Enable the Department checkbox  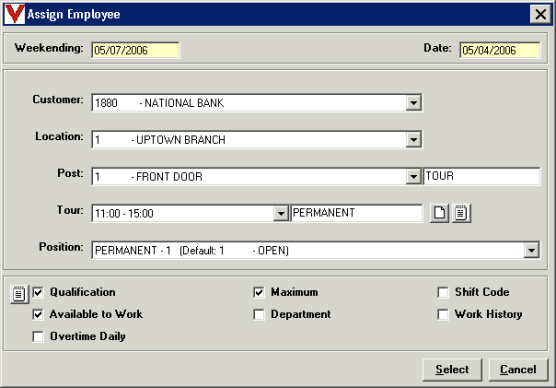click(x=259, y=314)
